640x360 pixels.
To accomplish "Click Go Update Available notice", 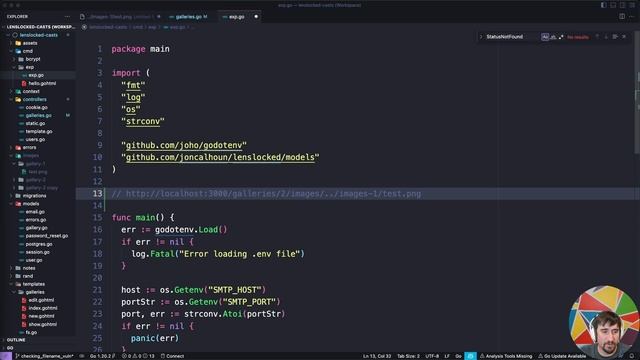I will (x=562, y=356).
